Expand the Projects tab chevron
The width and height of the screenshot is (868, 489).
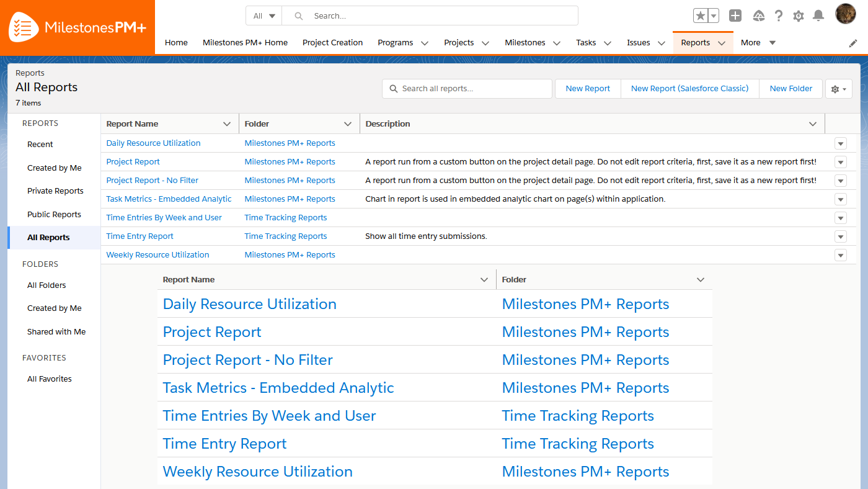485,43
